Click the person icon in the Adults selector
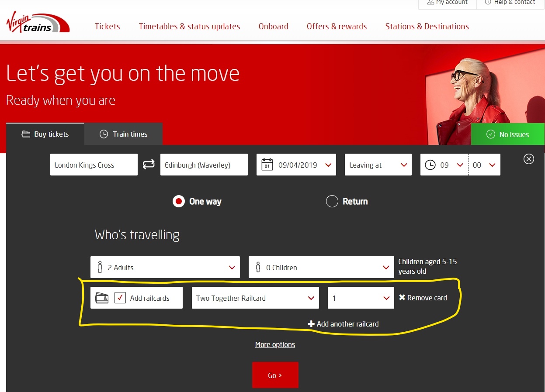545x392 pixels. tap(100, 267)
